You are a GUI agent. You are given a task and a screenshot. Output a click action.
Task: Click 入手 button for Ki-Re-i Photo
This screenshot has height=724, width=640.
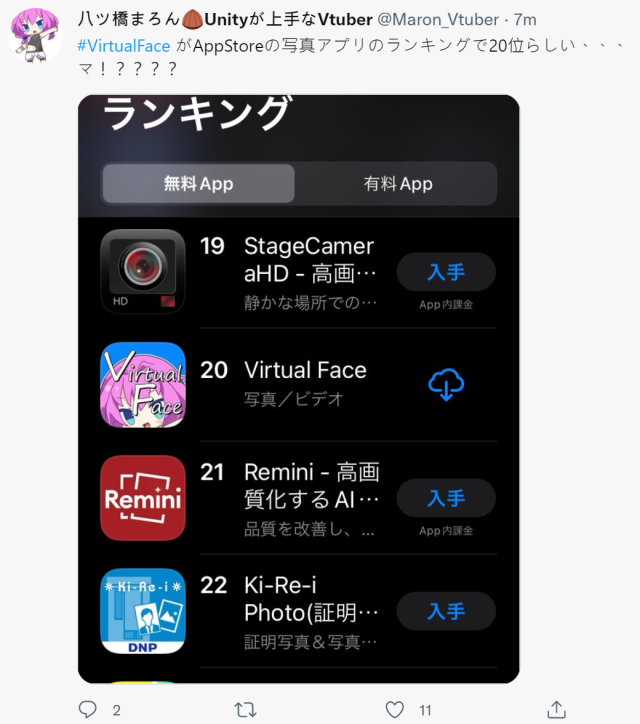[446, 611]
